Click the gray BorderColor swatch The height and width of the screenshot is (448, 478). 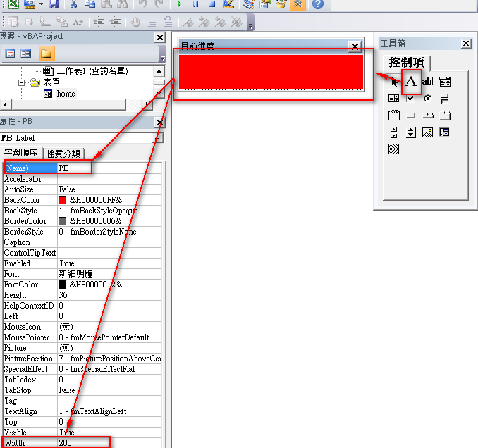pos(62,221)
